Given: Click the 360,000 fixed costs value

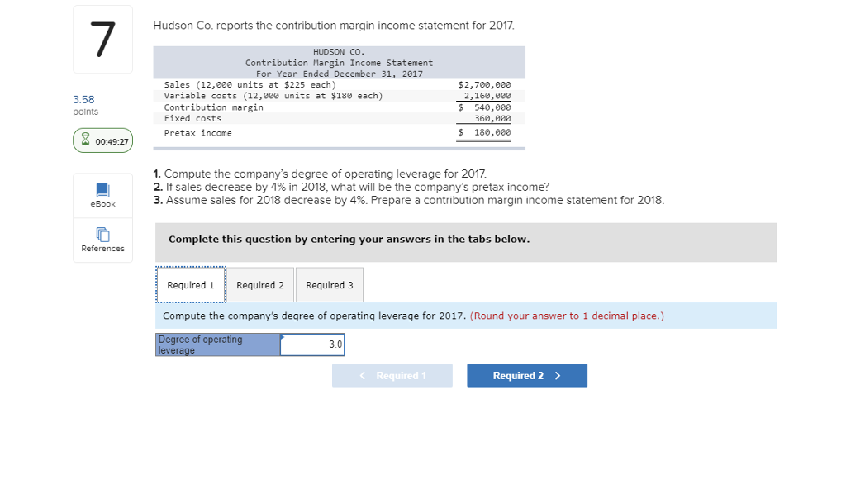Looking at the screenshot, I should pos(492,118).
